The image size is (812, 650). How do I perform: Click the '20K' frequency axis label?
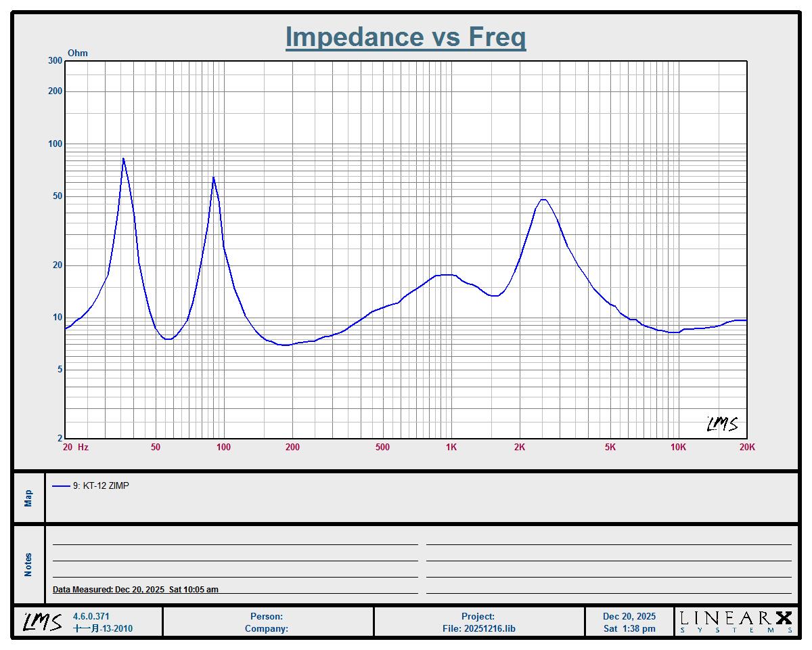(746, 447)
